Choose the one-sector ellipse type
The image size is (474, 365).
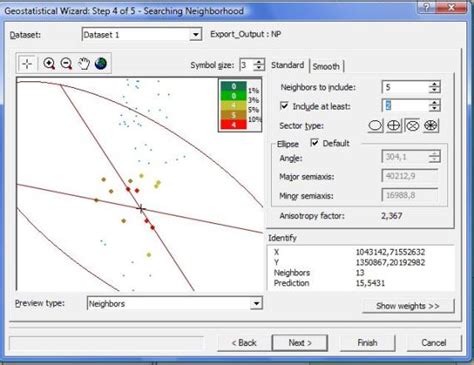point(375,126)
